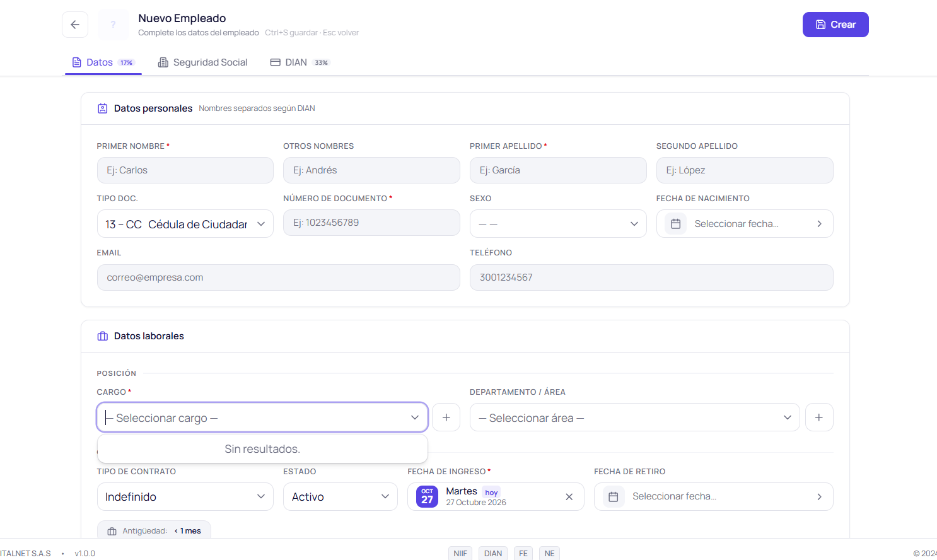
Task: Click the Datos laborales briefcase icon
Action: (x=103, y=336)
